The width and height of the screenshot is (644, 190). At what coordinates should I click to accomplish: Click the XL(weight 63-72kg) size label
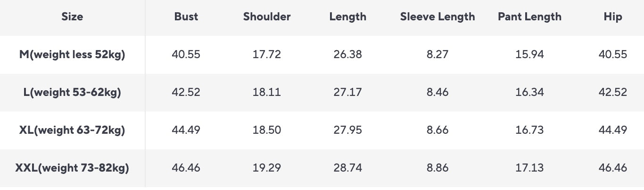tap(72, 130)
